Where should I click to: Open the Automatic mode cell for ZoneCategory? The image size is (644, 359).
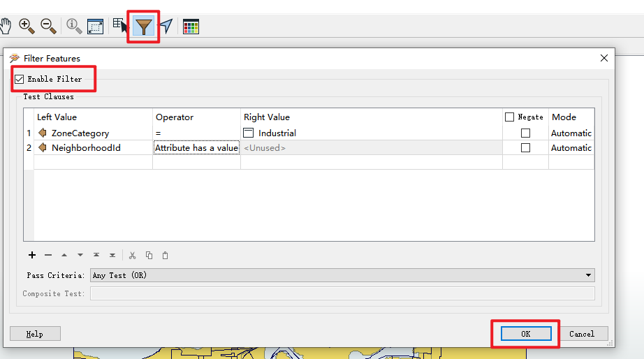tap(571, 133)
